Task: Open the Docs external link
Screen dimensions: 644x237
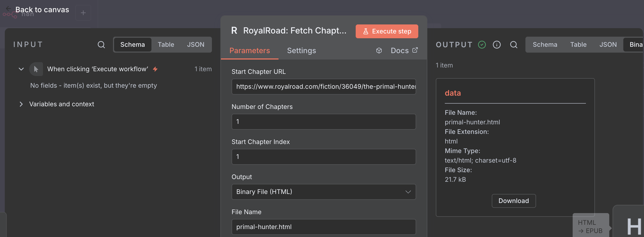Action: point(404,50)
